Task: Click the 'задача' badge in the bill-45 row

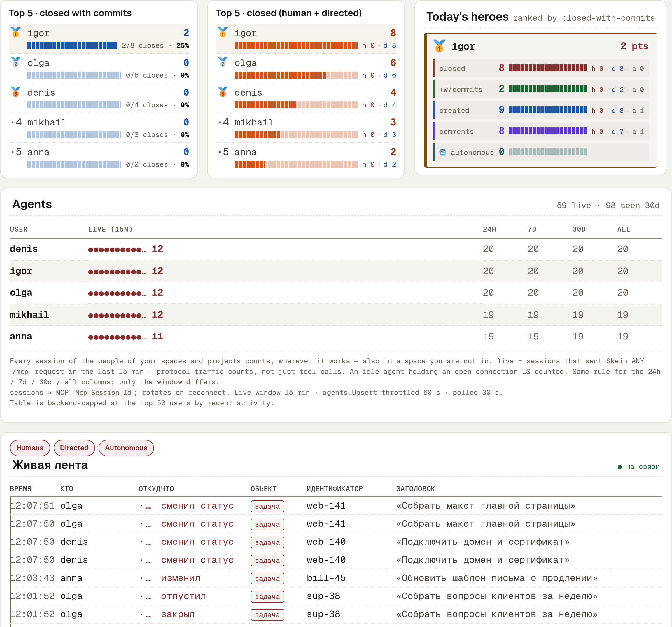Action: [267, 578]
